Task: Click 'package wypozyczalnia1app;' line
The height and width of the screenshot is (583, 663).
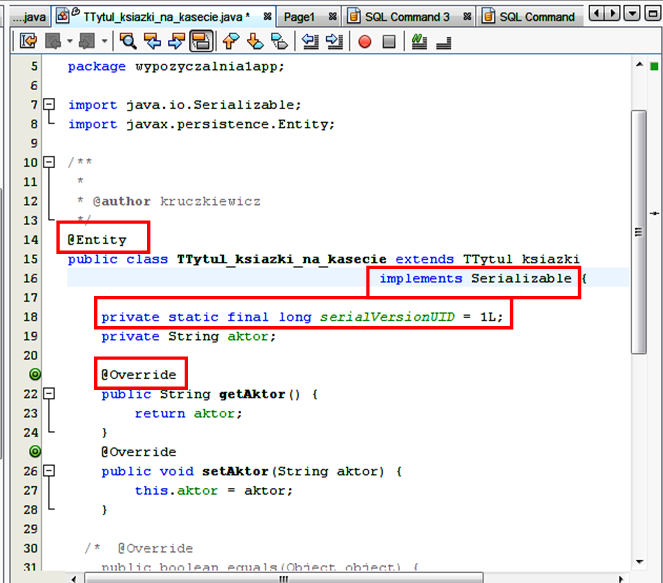Action: [176, 66]
